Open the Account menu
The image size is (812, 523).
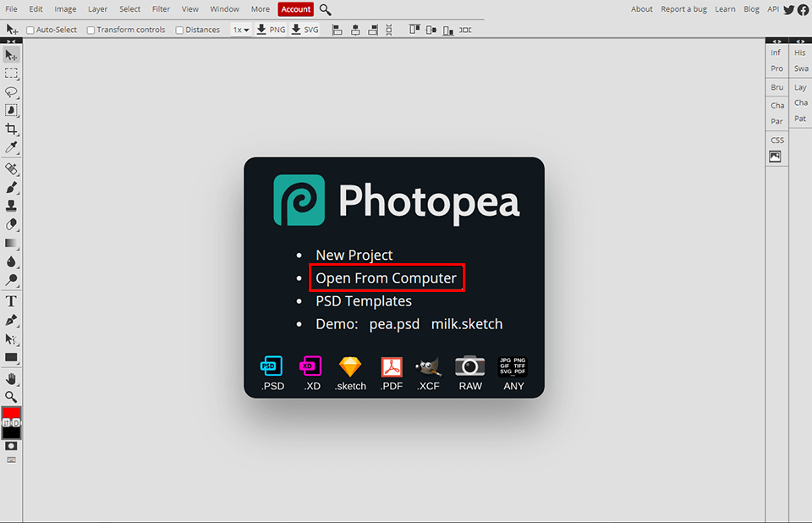295,9
